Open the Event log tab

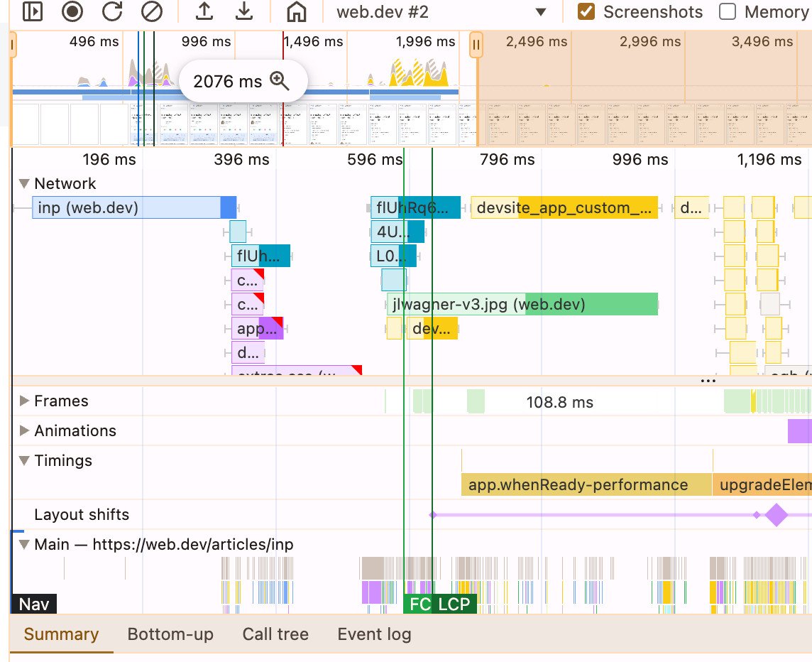374,634
